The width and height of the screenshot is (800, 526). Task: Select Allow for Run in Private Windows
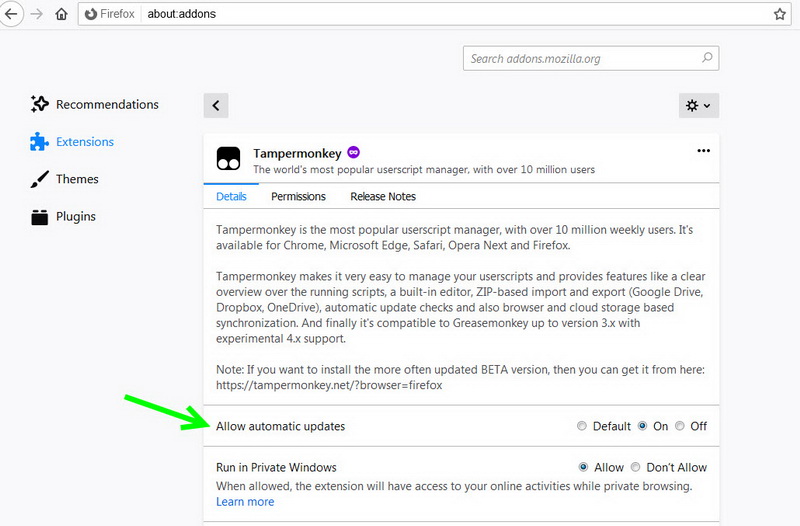pos(583,467)
